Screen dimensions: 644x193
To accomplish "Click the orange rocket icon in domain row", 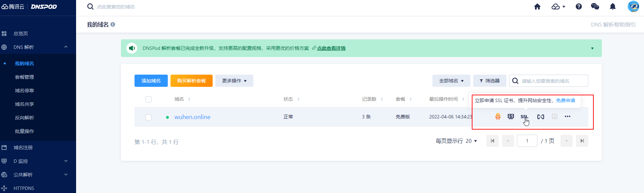I will click(498, 117).
